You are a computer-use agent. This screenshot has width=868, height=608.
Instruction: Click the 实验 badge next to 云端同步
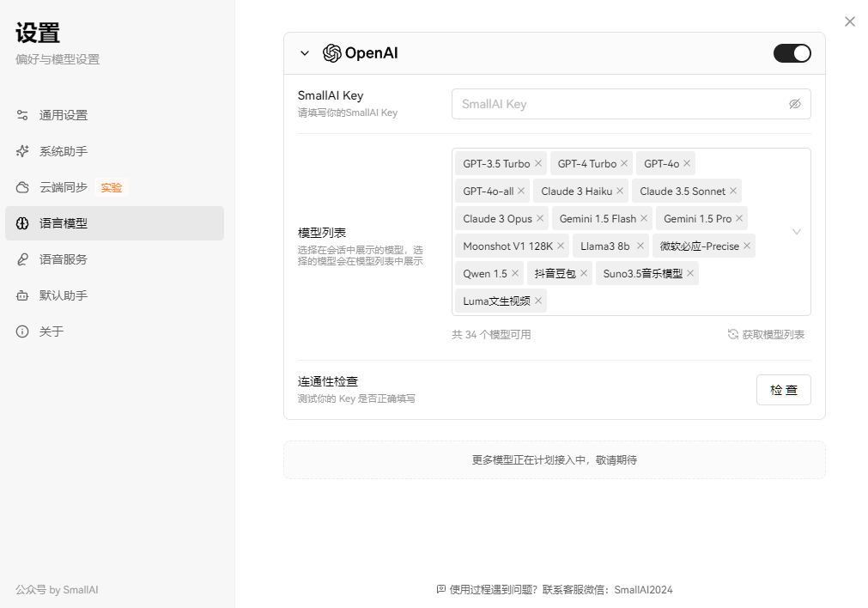pos(112,188)
